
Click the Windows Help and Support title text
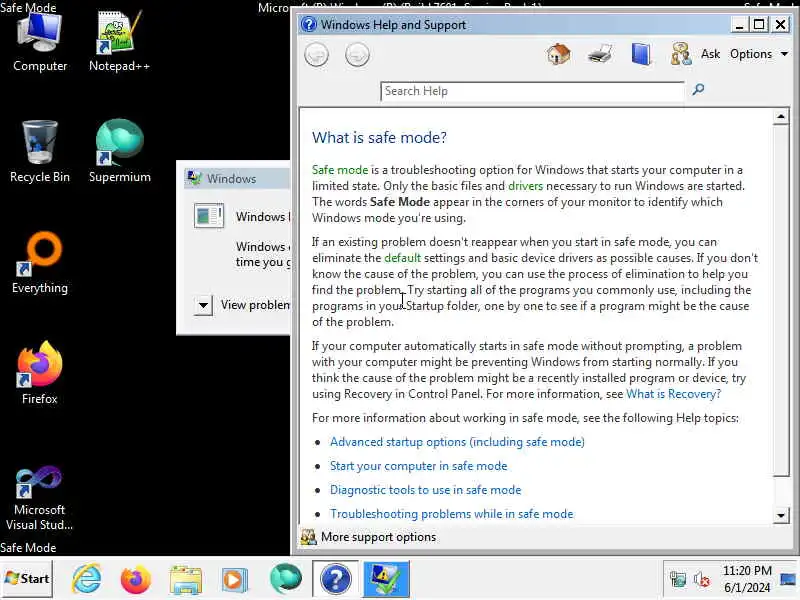click(393, 24)
